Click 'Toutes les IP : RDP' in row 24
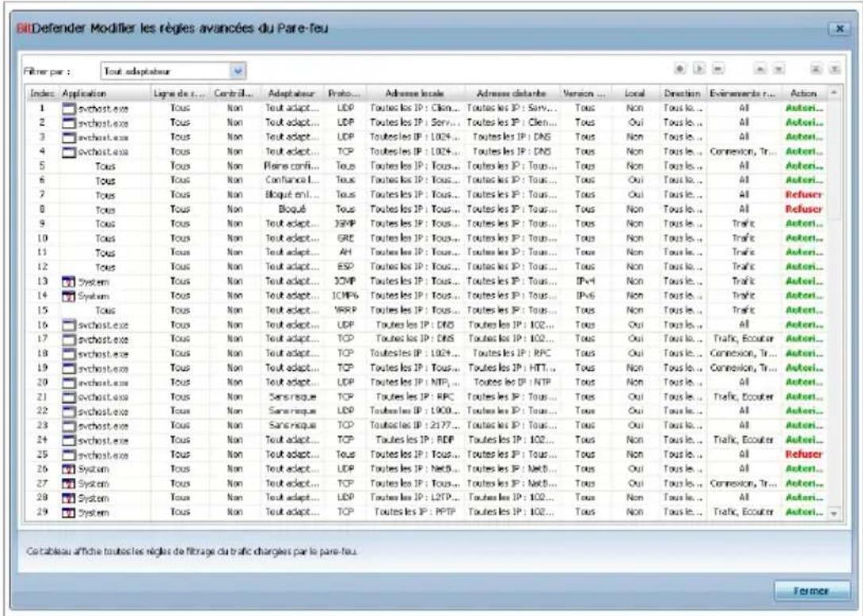This screenshot has width=863, height=616. (415, 440)
